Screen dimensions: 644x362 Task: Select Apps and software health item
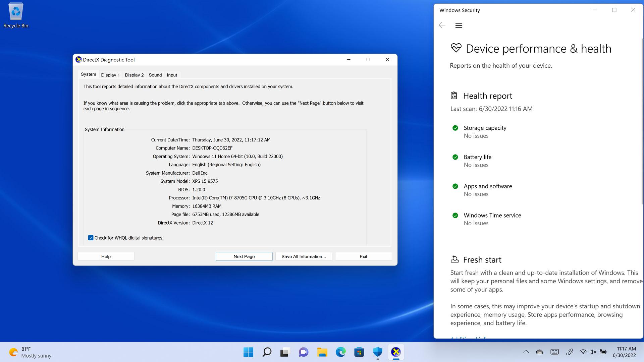[x=488, y=190]
